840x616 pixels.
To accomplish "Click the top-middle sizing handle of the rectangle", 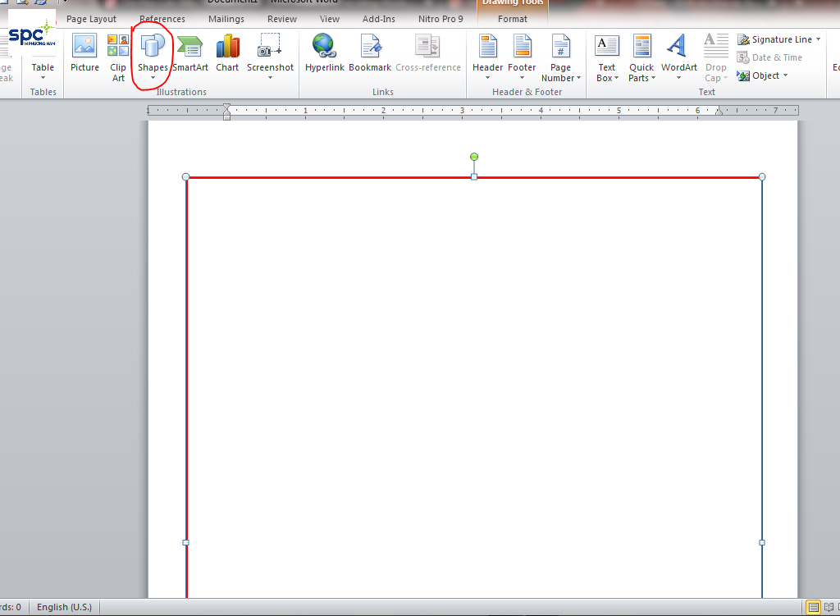I will (474, 177).
